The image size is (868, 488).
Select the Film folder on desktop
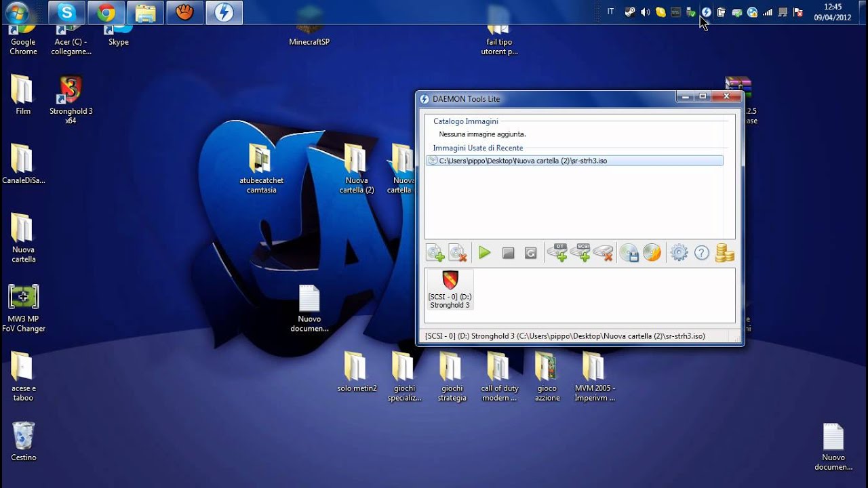23,95
